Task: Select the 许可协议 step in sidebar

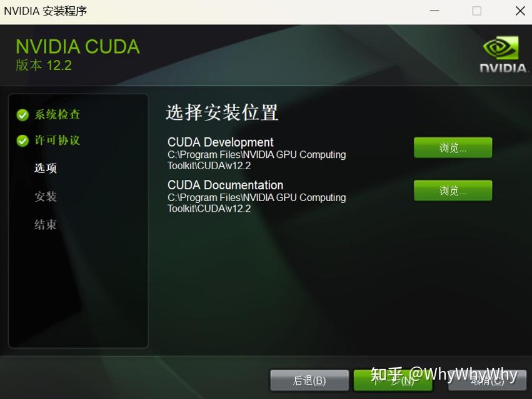Action: click(x=58, y=140)
